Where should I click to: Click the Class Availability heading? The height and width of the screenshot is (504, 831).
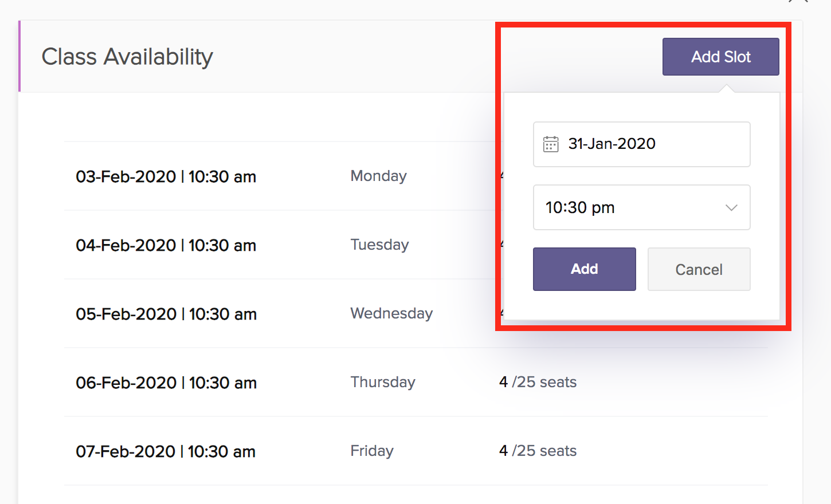[x=127, y=57]
